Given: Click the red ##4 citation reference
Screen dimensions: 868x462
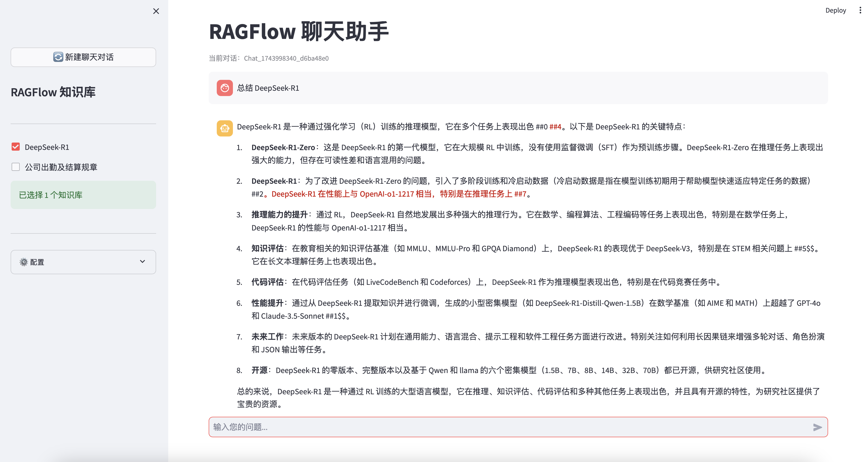Looking at the screenshot, I should (x=555, y=127).
